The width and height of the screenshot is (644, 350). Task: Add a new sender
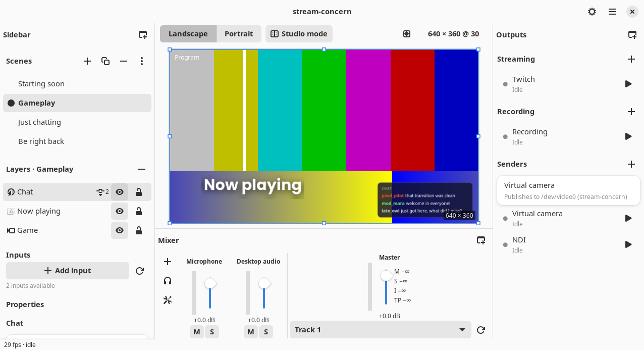pos(631,164)
